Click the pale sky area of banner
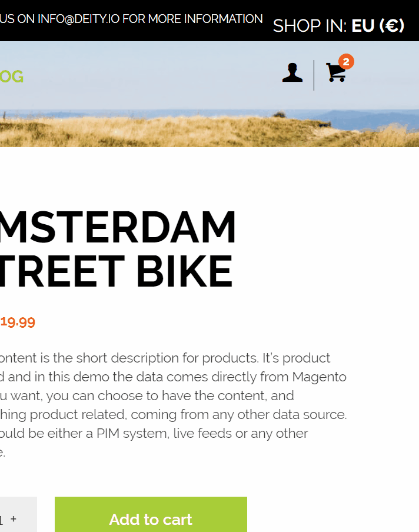419x532 pixels. click(209, 75)
